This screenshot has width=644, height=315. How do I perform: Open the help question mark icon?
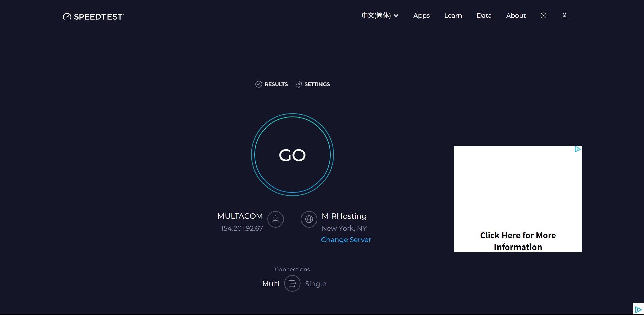(x=543, y=15)
